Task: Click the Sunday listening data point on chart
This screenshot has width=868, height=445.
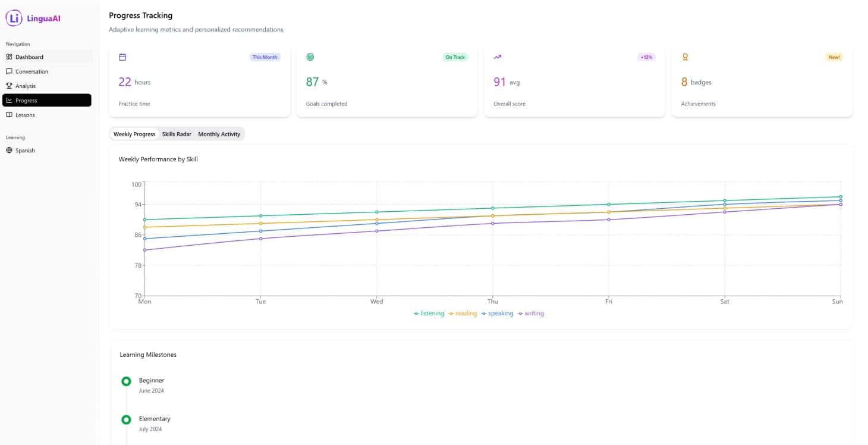Action: (x=840, y=197)
